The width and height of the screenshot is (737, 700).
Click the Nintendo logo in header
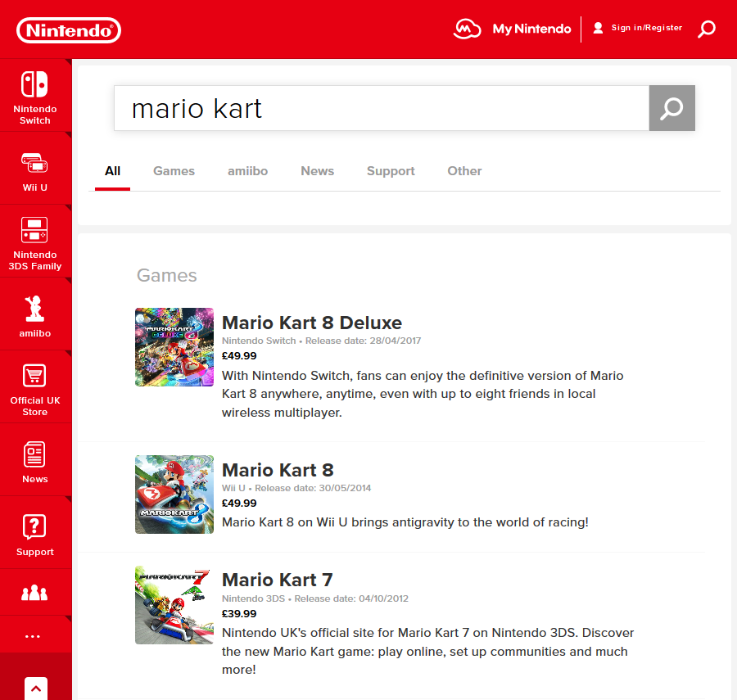[x=69, y=30]
